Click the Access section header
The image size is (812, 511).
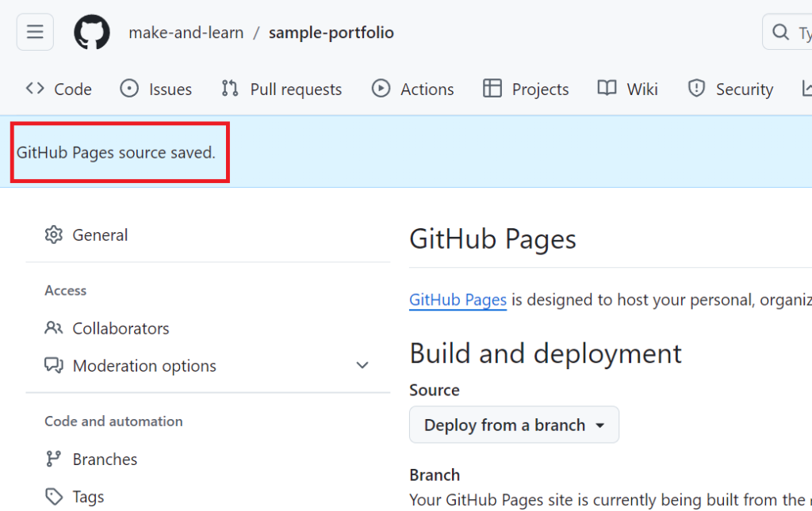(65, 291)
